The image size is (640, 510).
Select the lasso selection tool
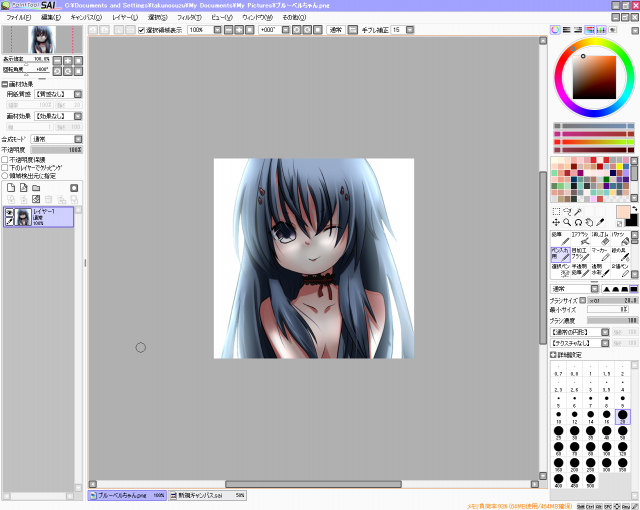[567, 211]
